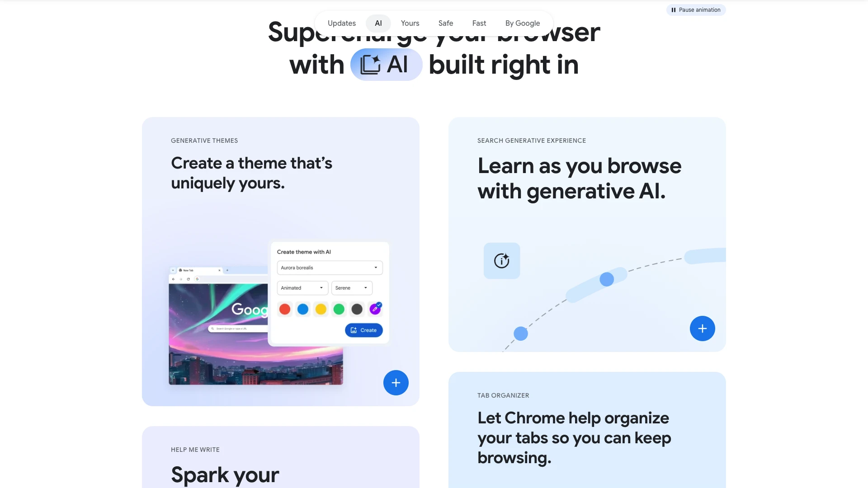Click the blue plus button on left card
868x488 pixels.
(395, 382)
